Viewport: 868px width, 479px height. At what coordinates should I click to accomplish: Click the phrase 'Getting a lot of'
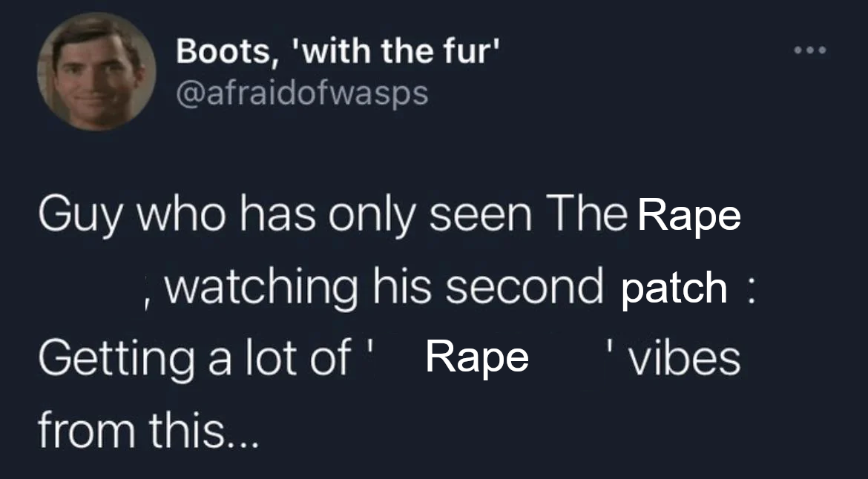point(194,360)
